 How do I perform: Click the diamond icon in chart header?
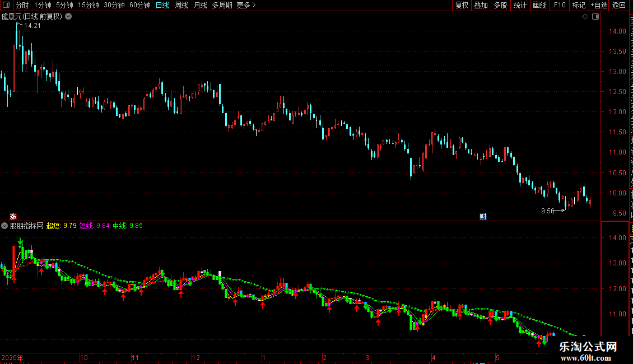point(585,16)
